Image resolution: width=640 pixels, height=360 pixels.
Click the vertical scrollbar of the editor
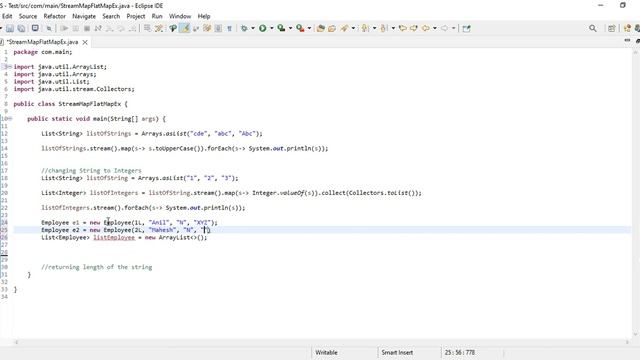[x=636, y=193]
